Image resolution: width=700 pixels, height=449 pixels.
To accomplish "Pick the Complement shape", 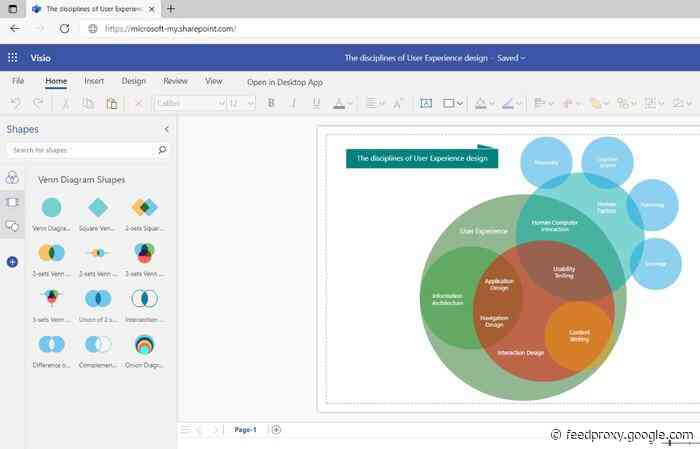I will pyautogui.click(x=98, y=345).
